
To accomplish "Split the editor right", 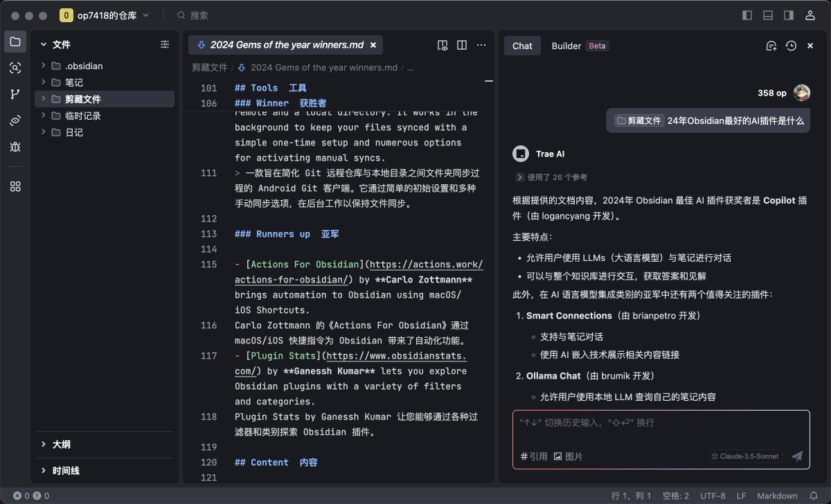I will click(463, 45).
